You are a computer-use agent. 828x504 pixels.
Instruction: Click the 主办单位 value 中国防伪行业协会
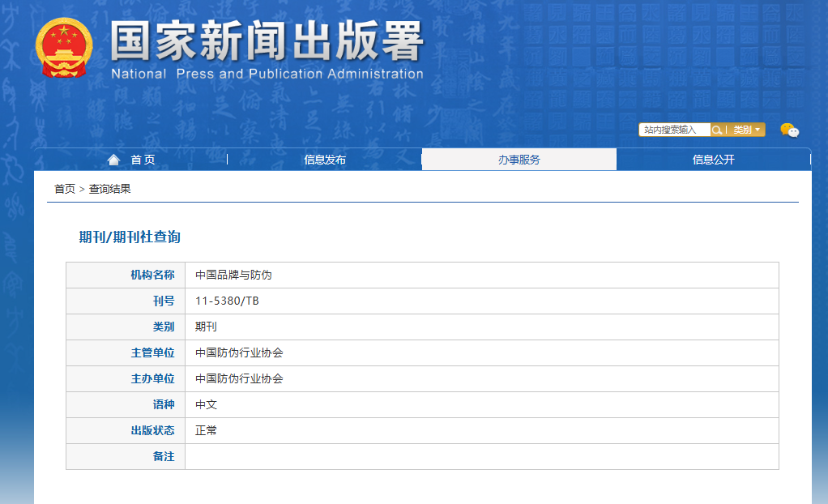pyautogui.click(x=239, y=379)
